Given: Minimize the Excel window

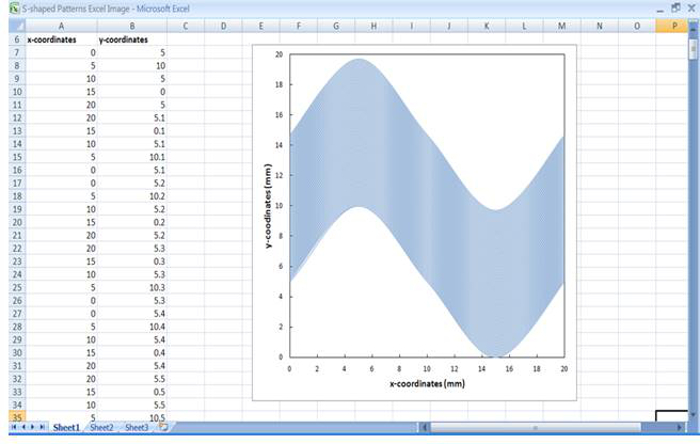Looking at the screenshot, I should (660, 9).
